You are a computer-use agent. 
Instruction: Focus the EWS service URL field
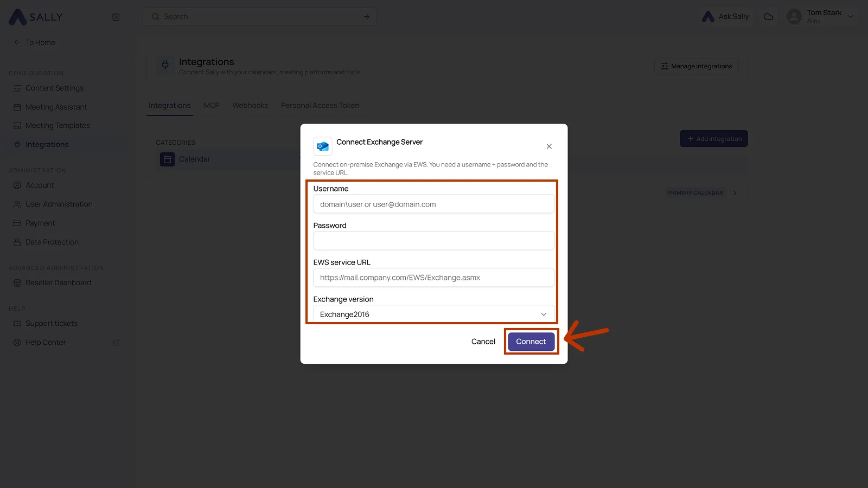pos(434,278)
